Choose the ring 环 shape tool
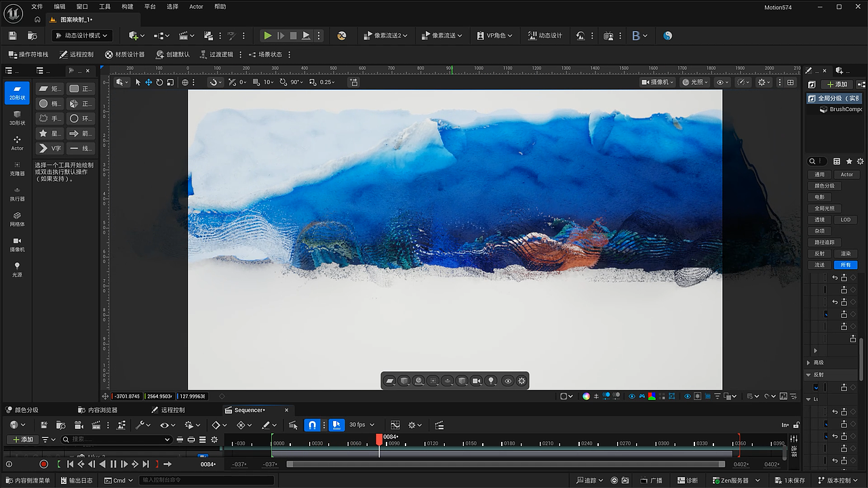868x488 pixels. click(x=81, y=119)
